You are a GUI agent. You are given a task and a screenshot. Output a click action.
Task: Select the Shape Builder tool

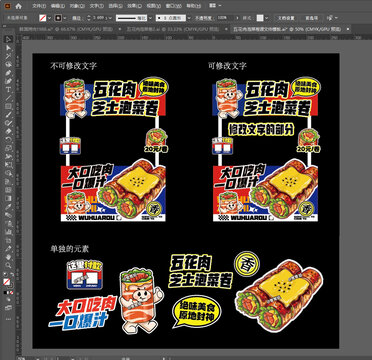pyautogui.click(x=8, y=173)
